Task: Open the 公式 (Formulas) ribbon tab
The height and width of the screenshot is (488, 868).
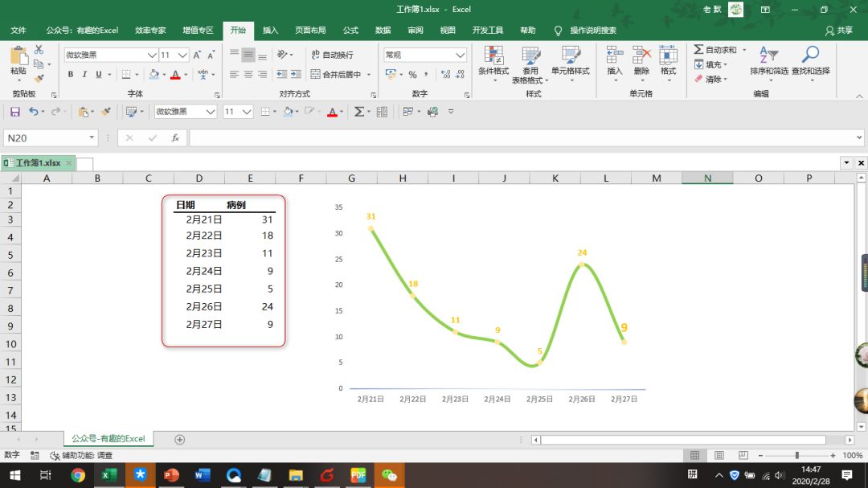Action: click(x=350, y=31)
